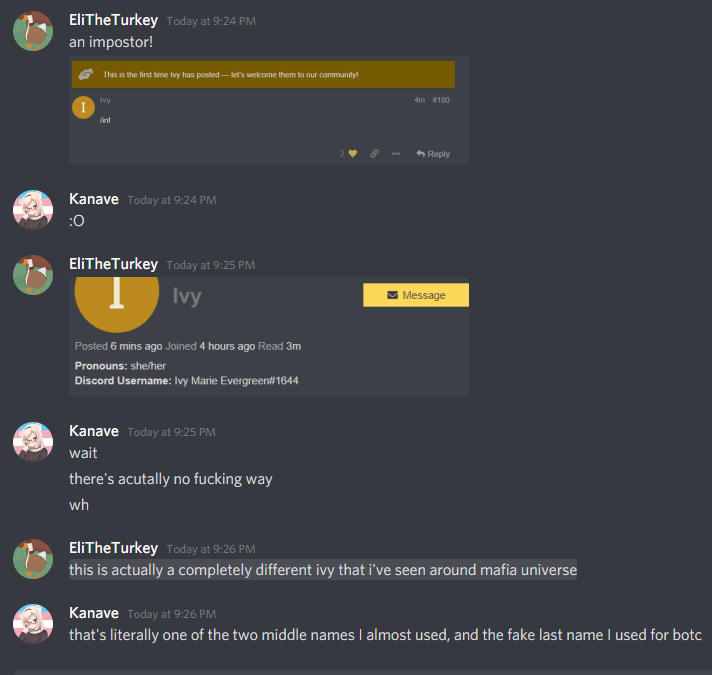Click the first-time poster welcome banner
Screen dimensions: 712x675
point(263,74)
